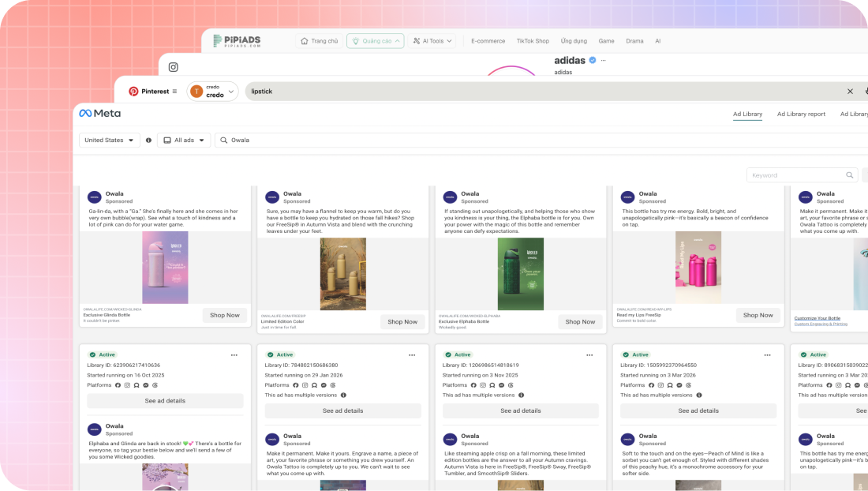Switch to Ad Library tab
This screenshot has height=491, width=868.
747,114
